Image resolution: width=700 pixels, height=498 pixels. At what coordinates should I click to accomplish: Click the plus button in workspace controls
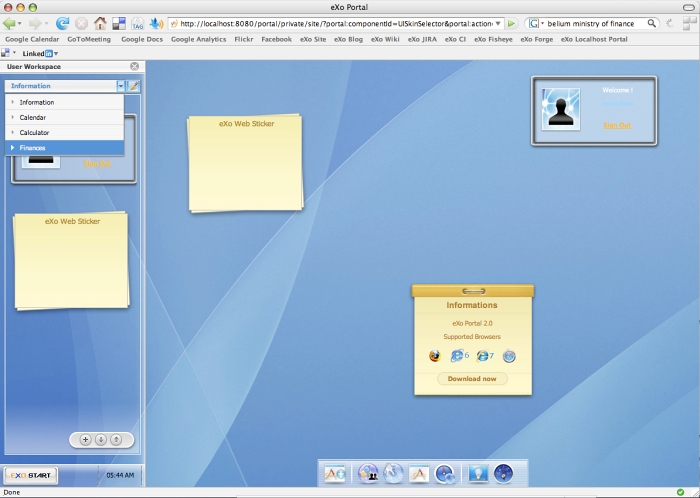(85, 439)
